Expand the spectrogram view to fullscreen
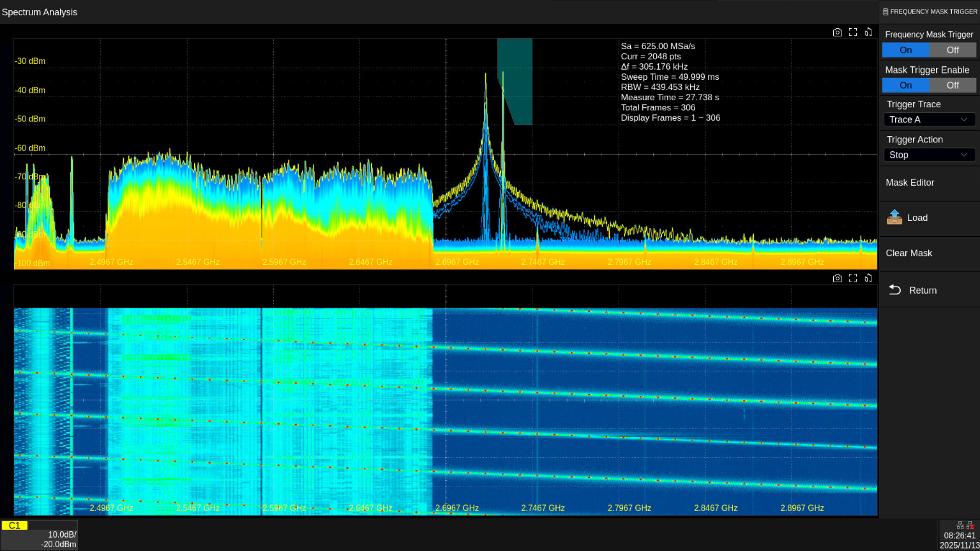Viewport: 980px width, 551px height. coord(853,278)
